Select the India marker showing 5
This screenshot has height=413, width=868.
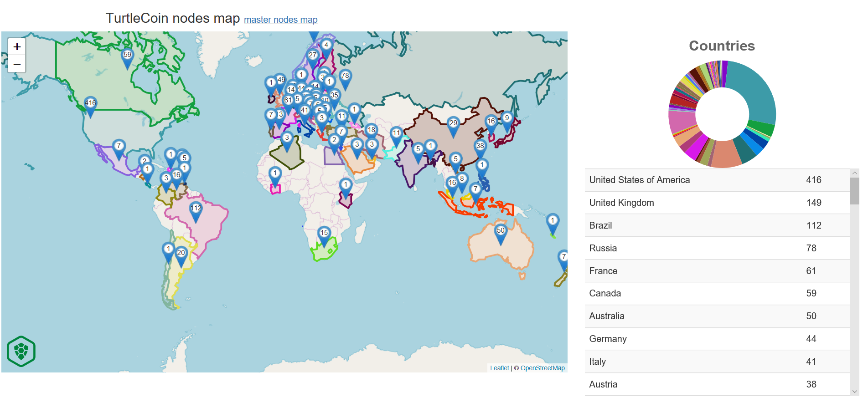coord(418,153)
